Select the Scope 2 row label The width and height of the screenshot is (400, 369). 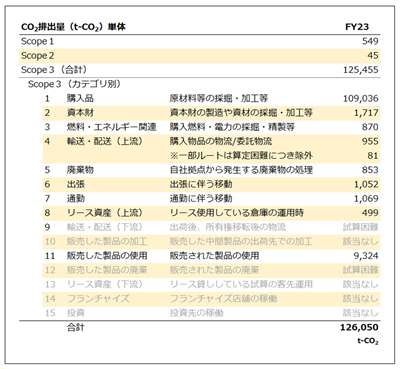(x=37, y=56)
